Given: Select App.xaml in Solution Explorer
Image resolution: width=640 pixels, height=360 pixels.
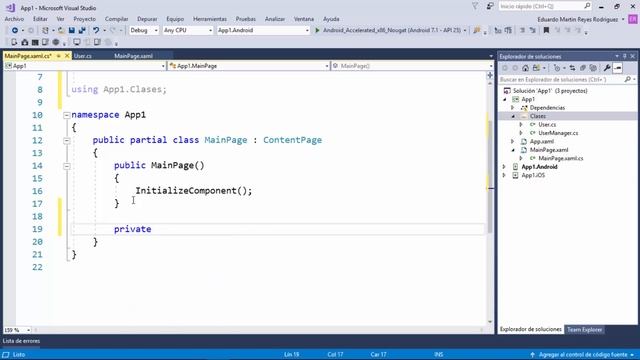Looking at the screenshot, I should [542, 142].
